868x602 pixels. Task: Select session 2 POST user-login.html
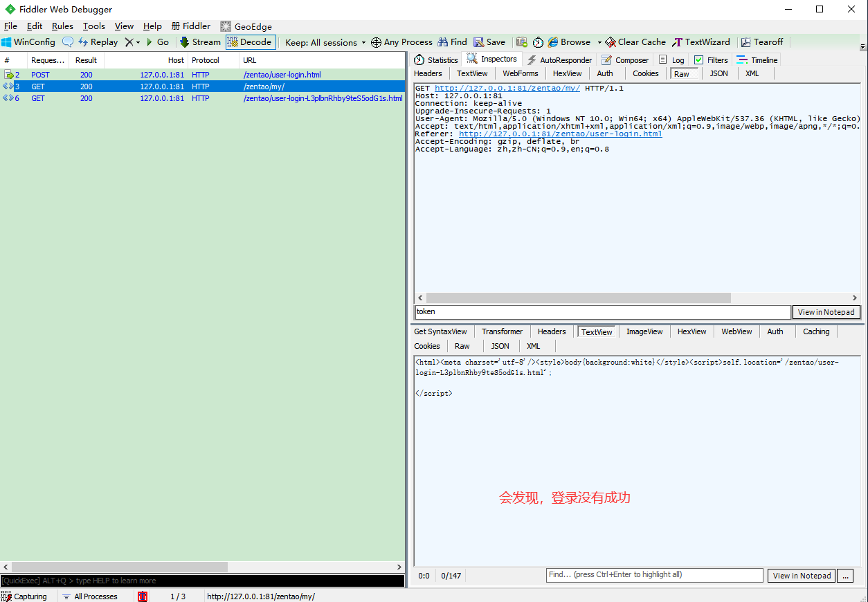(202, 75)
